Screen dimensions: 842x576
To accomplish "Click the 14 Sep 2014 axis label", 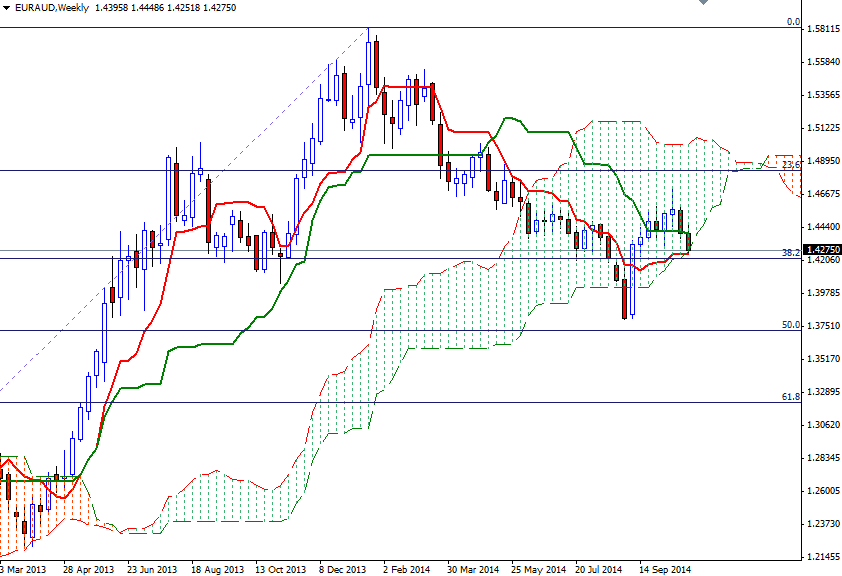I will point(667,566).
